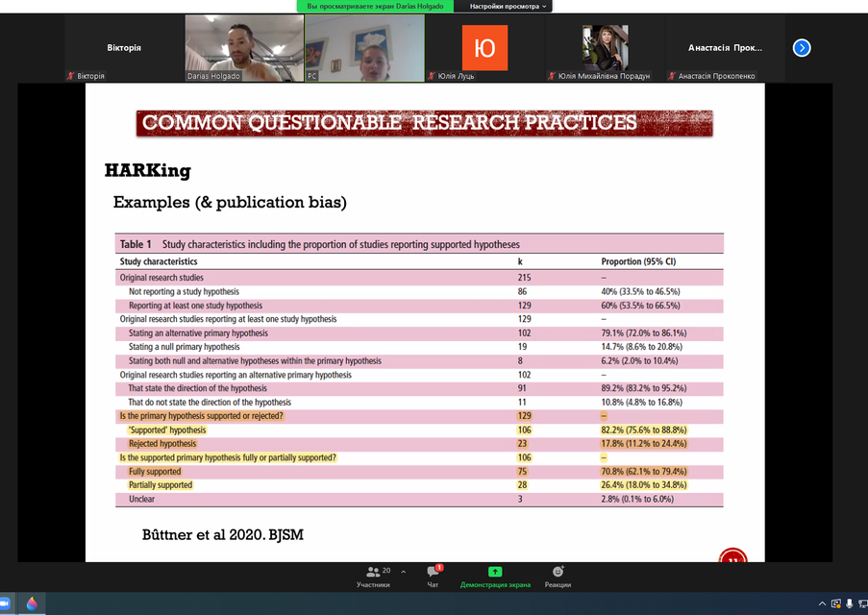Click the Вікторія participant tile
The height and width of the screenshot is (615, 868).
(x=124, y=47)
